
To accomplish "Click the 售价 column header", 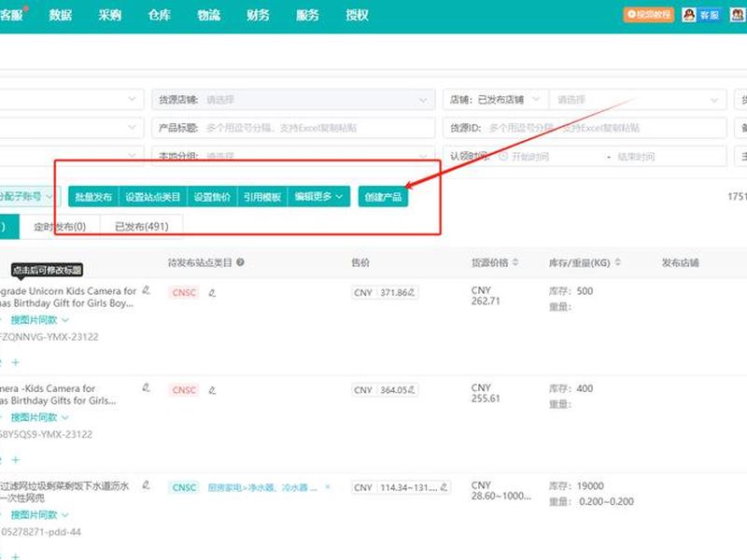I will point(360,262).
